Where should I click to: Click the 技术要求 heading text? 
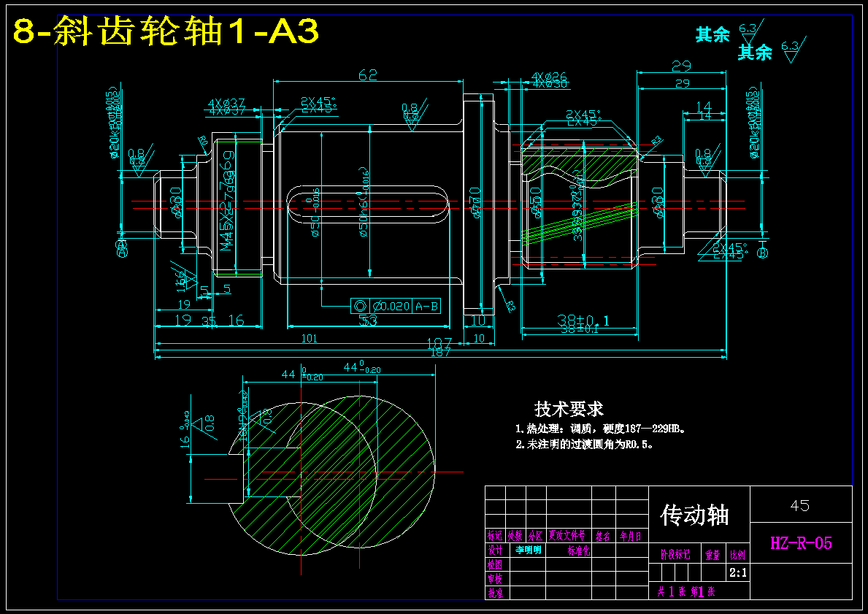569,409
